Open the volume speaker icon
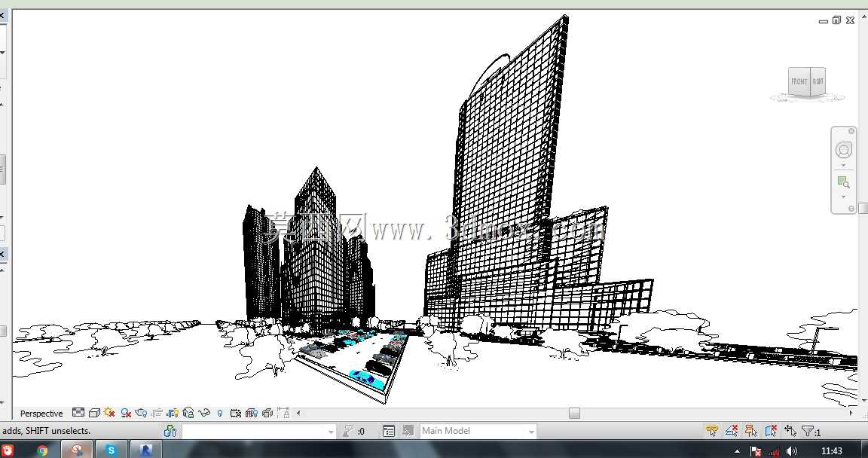Image resolution: width=868 pixels, height=458 pixels. point(792,451)
